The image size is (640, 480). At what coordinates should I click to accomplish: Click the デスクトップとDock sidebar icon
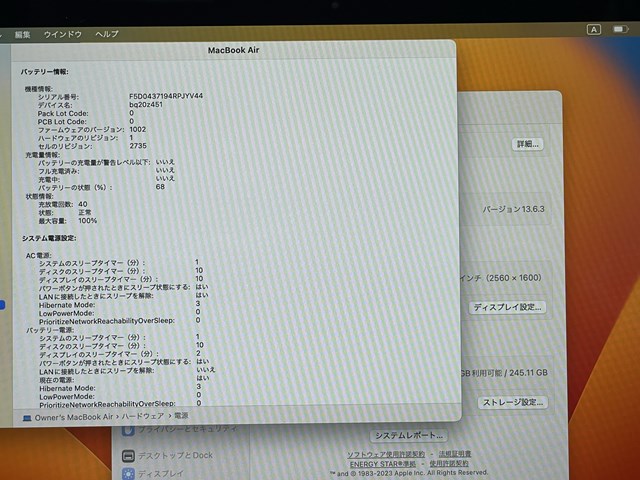128,455
